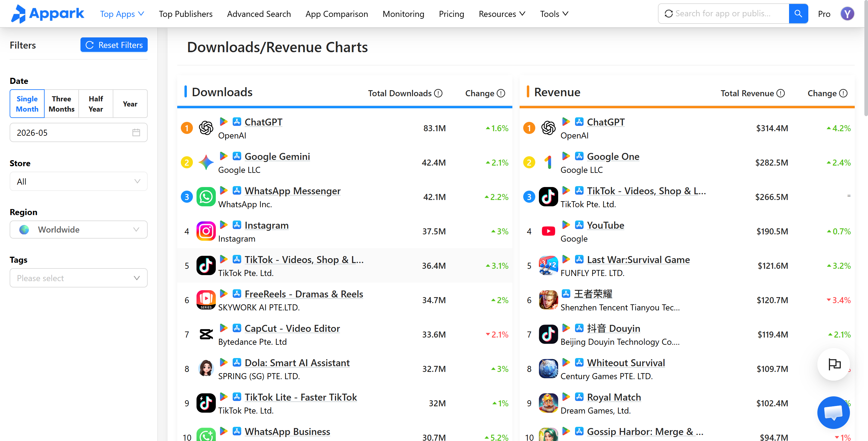
Task: Click the Downloads Change info icon
Action: 501,94
